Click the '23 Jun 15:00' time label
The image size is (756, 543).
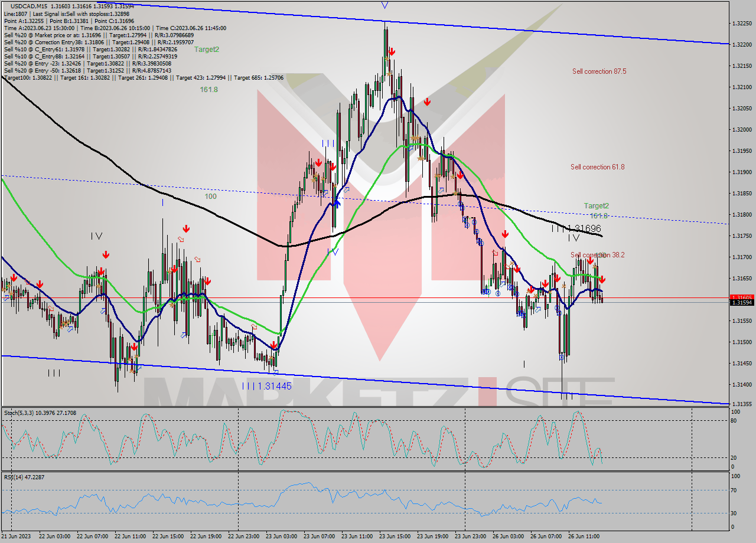point(395,537)
